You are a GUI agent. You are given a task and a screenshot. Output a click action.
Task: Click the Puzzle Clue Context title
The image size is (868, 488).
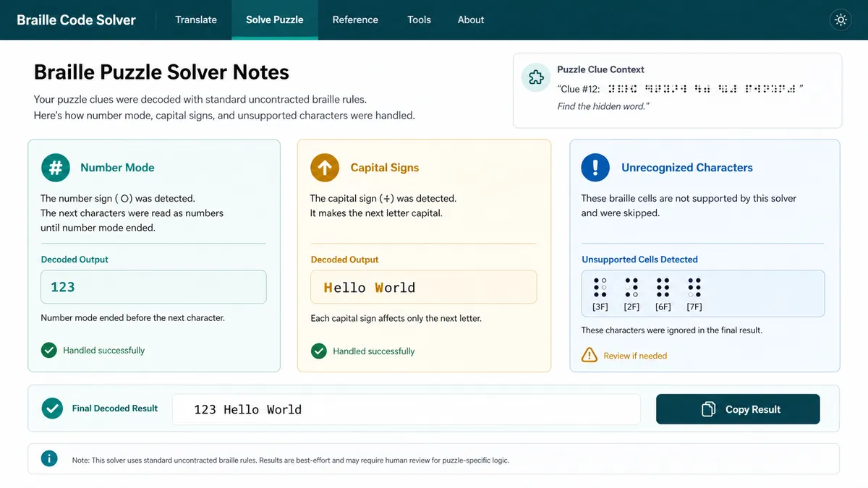(600, 69)
